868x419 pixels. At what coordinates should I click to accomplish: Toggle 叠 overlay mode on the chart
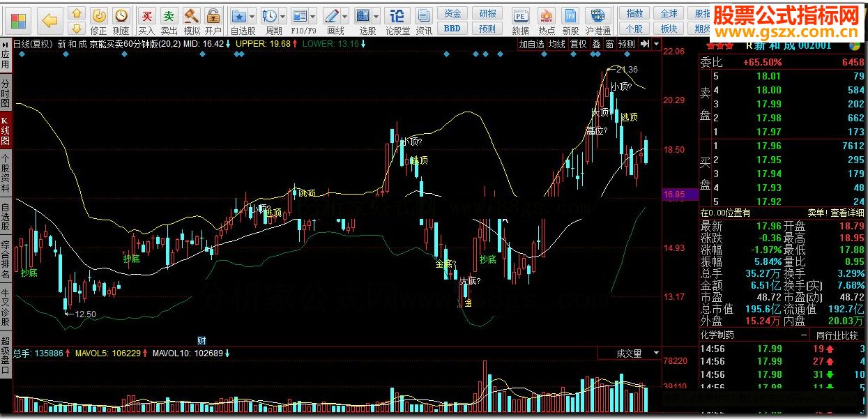[x=596, y=44]
